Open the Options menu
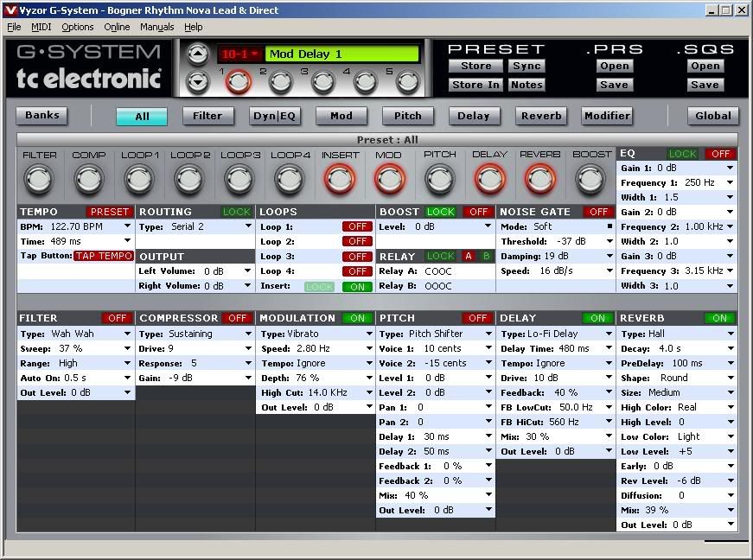The width and height of the screenshot is (753, 560). pos(77,27)
